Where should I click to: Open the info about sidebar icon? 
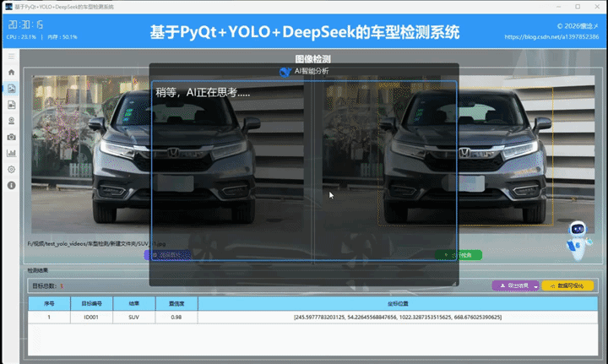(11, 185)
